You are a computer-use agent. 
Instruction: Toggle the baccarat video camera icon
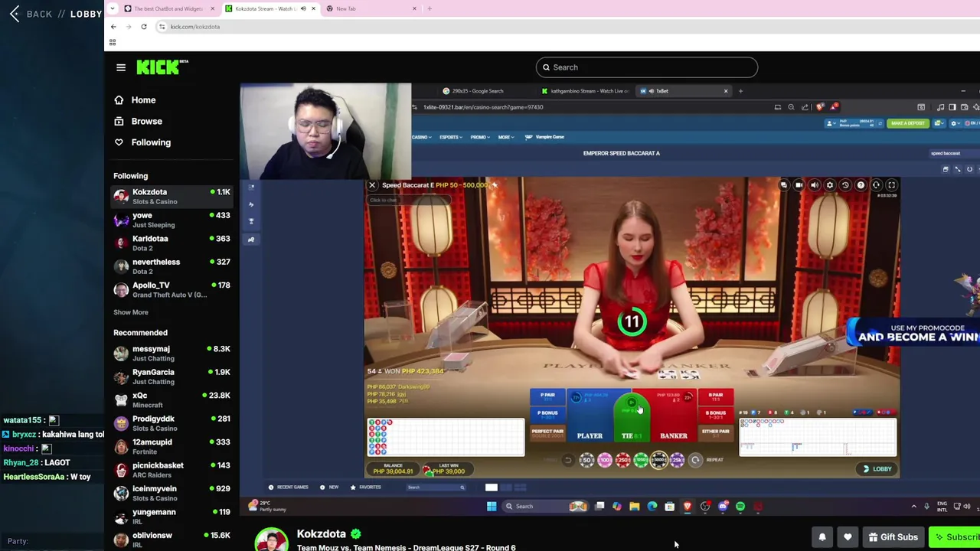pyautogui.click(x=799, y=185)
